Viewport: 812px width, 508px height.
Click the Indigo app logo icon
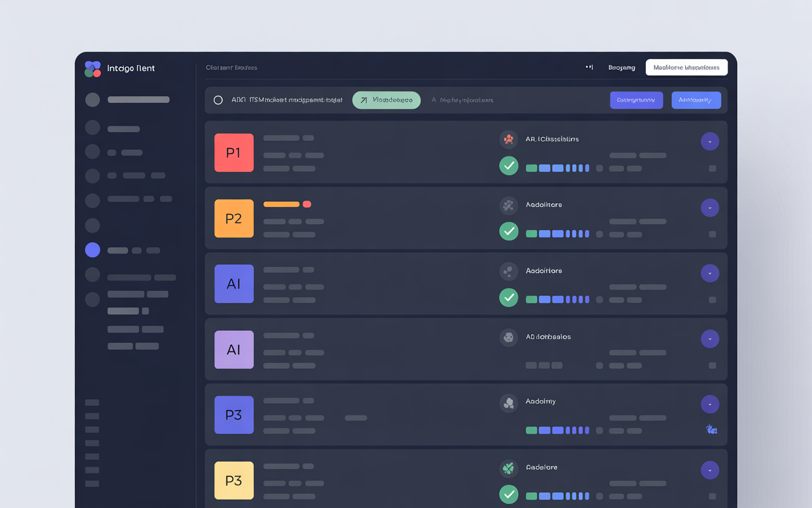coord(93,69)
